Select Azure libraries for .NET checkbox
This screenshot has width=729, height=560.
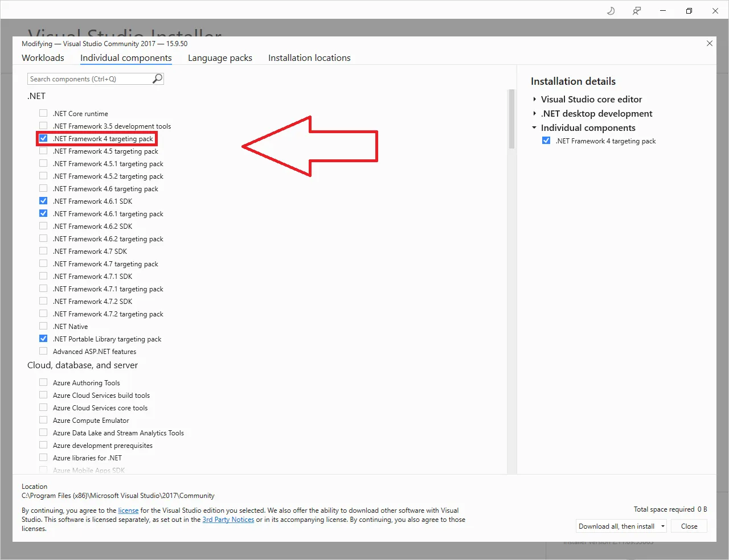tap(43, 458)
